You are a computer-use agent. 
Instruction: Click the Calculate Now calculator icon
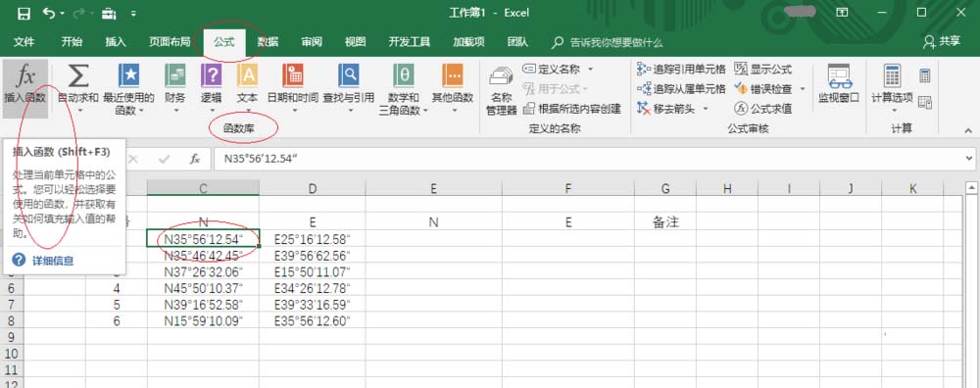(x=925, y=75)
